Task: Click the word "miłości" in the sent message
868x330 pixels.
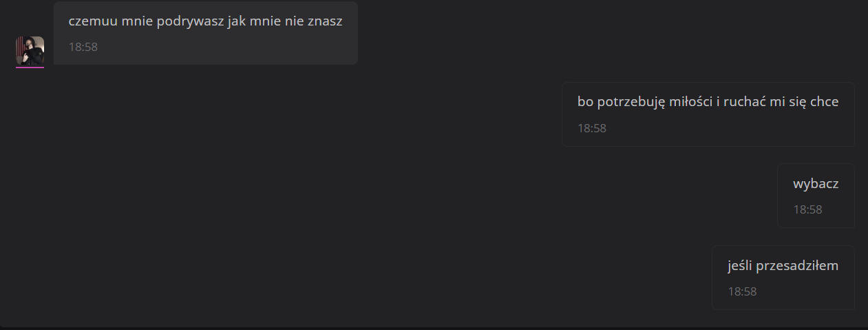Action: point(690,102)
